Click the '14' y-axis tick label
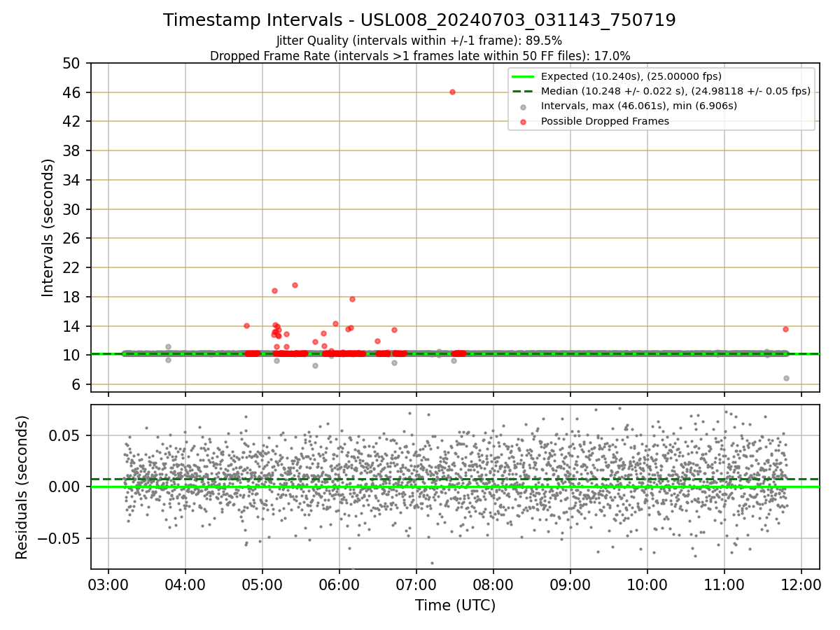The height and width of the screenshot is (630, 840). [x=71, y=326]
